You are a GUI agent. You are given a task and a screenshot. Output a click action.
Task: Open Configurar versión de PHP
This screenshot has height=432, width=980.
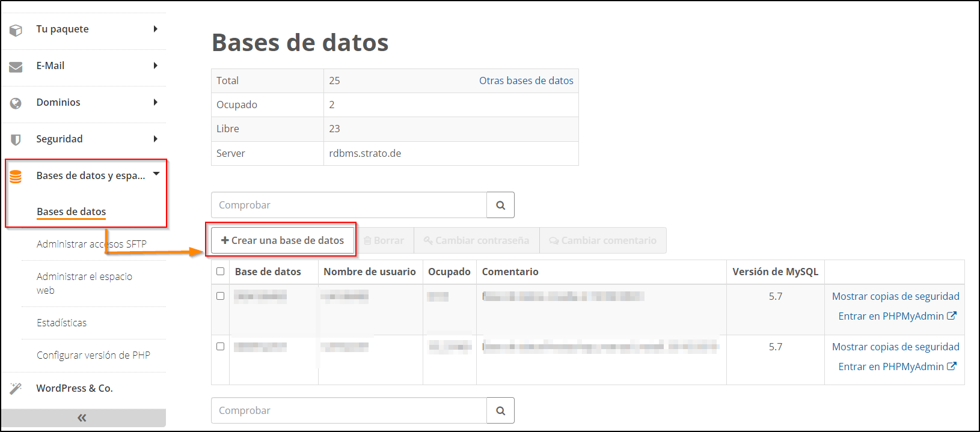(93, 355)
